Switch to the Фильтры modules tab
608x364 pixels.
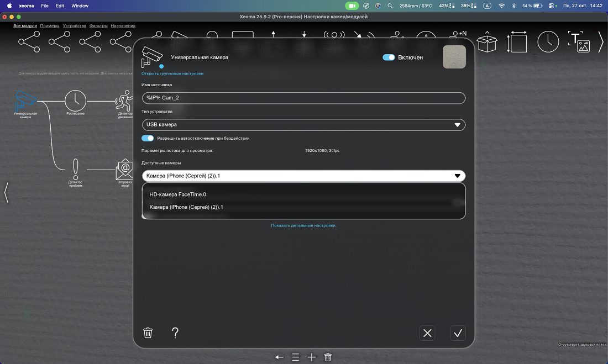coord(98,26)
